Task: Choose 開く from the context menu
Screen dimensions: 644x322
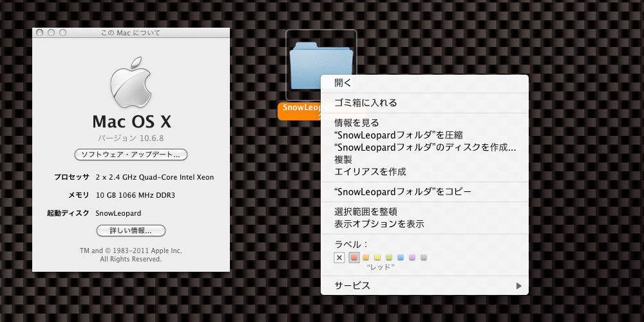Action: tap(424, 83)
